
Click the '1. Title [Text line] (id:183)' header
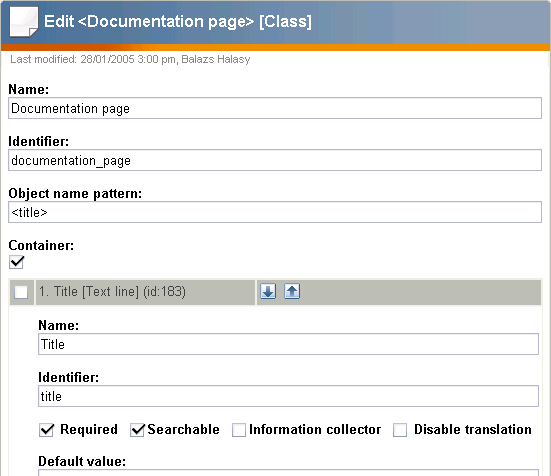click(112, 292)
